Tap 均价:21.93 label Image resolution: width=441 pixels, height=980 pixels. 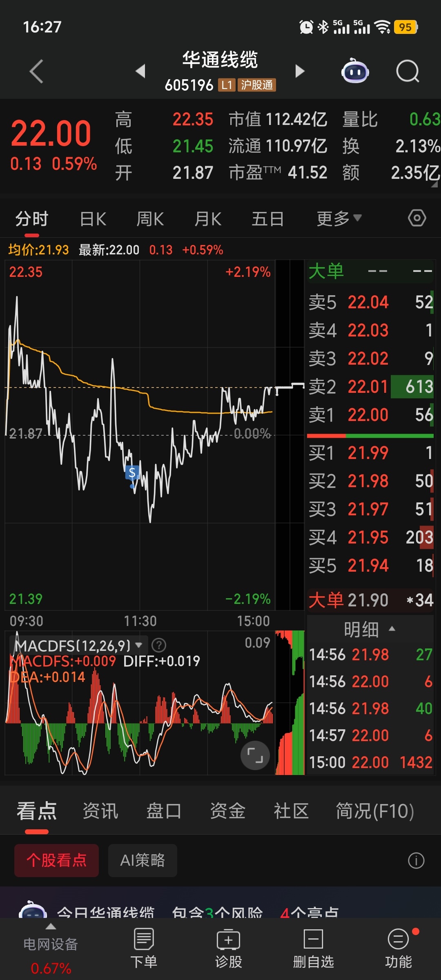click(38, 249)
